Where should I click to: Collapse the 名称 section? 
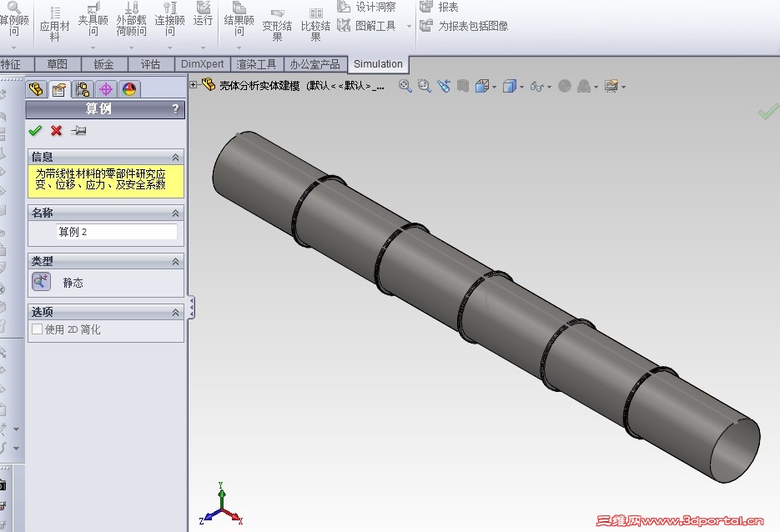(175, 213)
